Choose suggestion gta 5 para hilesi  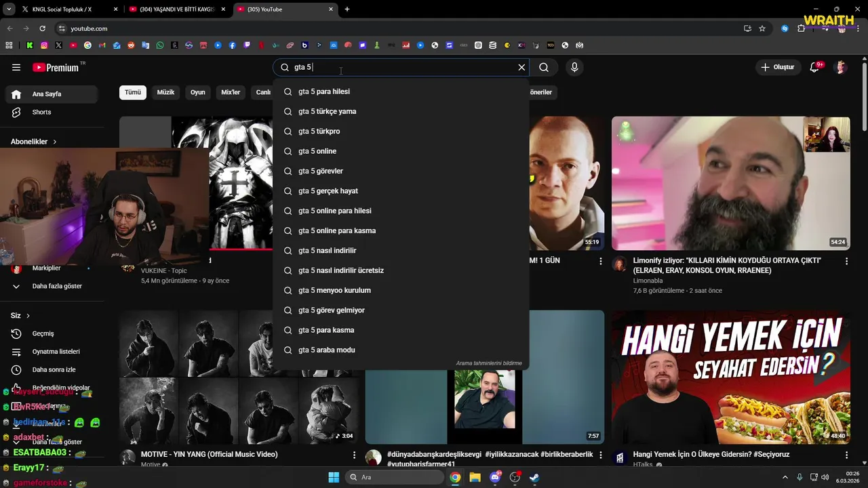pyautogui.click(x=401, y=91)
